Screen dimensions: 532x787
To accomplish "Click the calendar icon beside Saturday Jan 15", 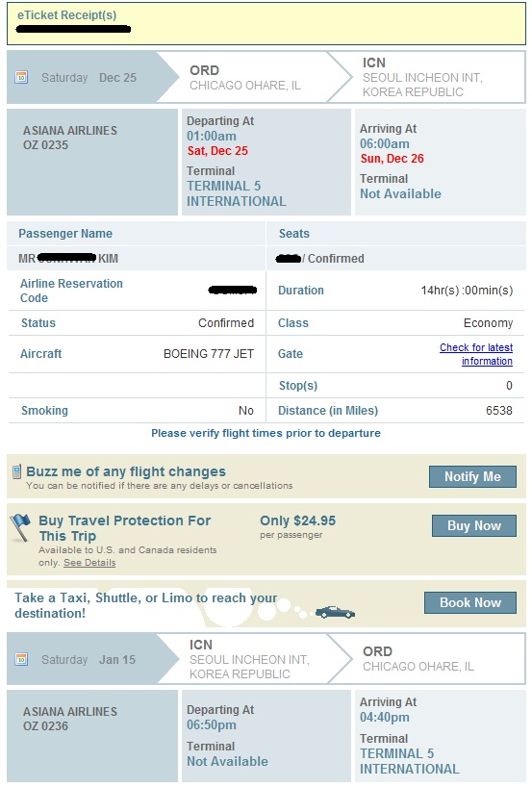I will point(21,659).
